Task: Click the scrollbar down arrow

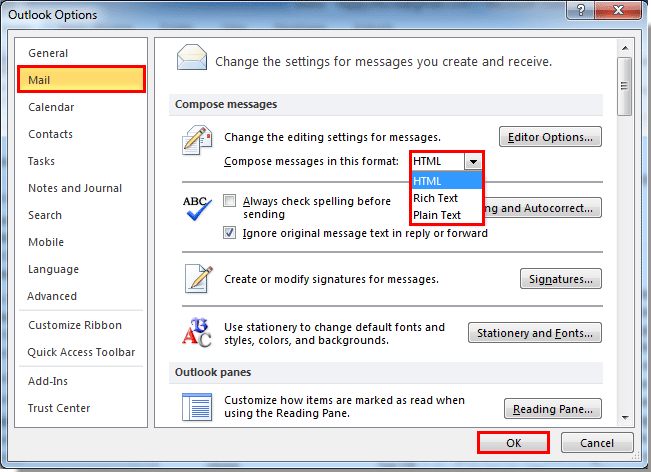Action: tap(625, 418)
